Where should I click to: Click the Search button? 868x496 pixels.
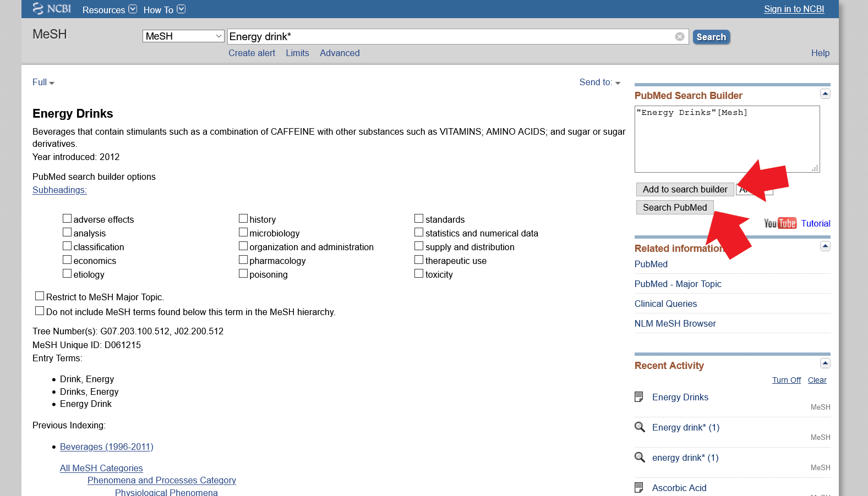[x=711, y=37]
